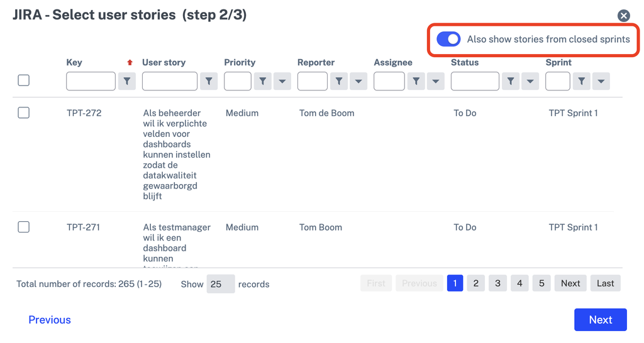Image resolution: width=644 pixels, height=343 pixels.
Task: Click the Previous step link
Action: (x=50, y=320)
